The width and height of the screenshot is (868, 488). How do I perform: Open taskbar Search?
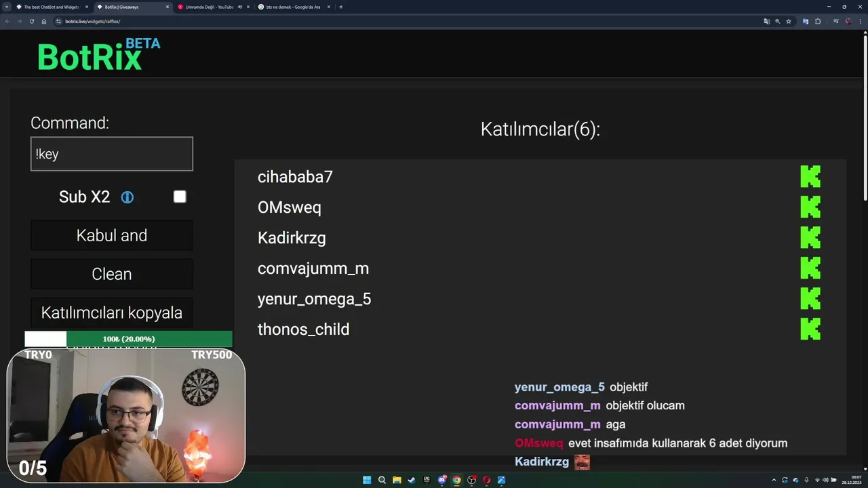[x=382, y=480]
